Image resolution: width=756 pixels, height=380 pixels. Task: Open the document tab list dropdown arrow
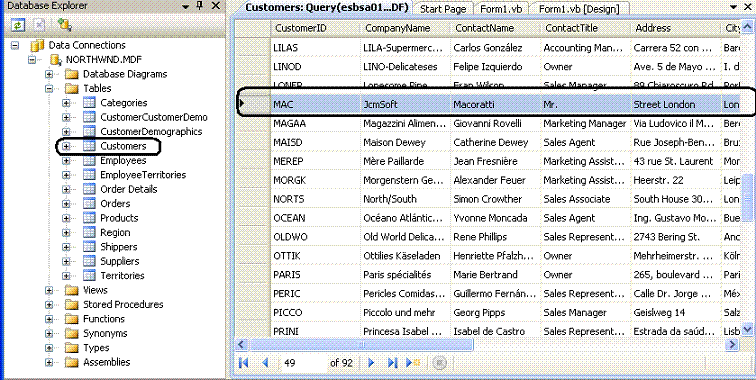point(734,7)
